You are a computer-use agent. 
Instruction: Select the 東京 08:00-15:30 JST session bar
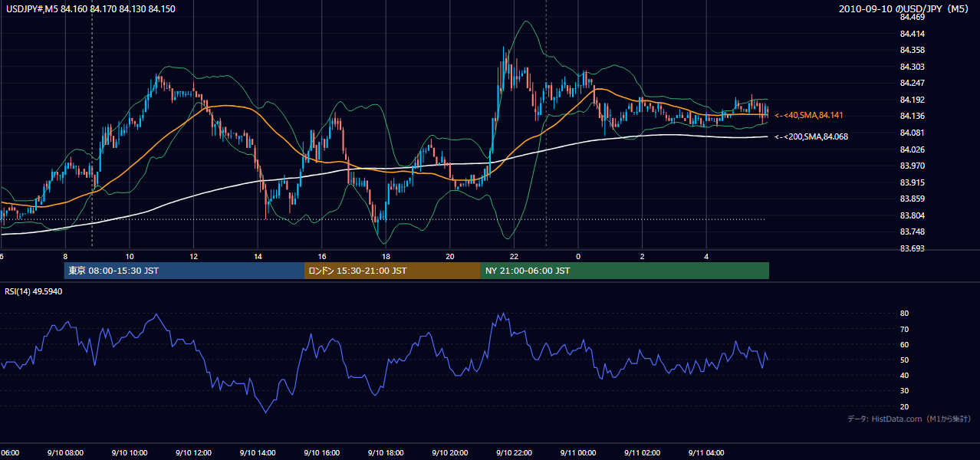(184, 271)
